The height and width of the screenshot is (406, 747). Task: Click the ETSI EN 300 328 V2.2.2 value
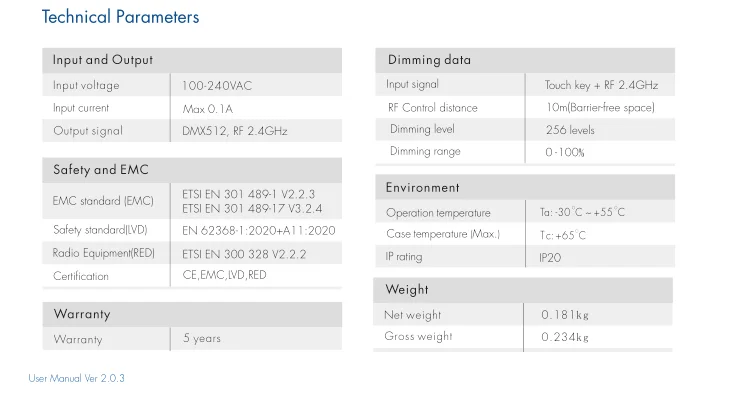point(244,254)
